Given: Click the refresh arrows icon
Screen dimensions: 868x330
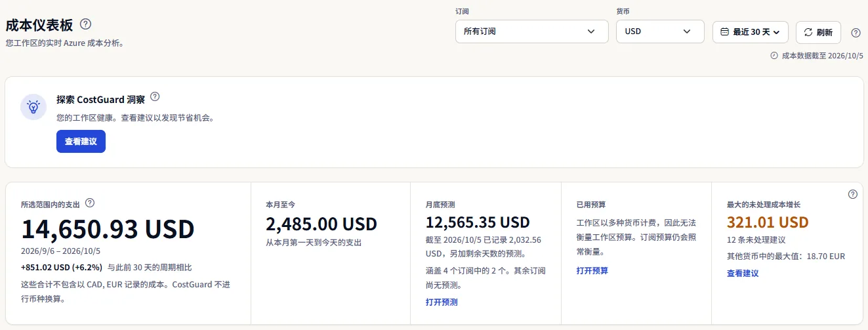Looking at the screenshot, I should click(x=808, y=31).
